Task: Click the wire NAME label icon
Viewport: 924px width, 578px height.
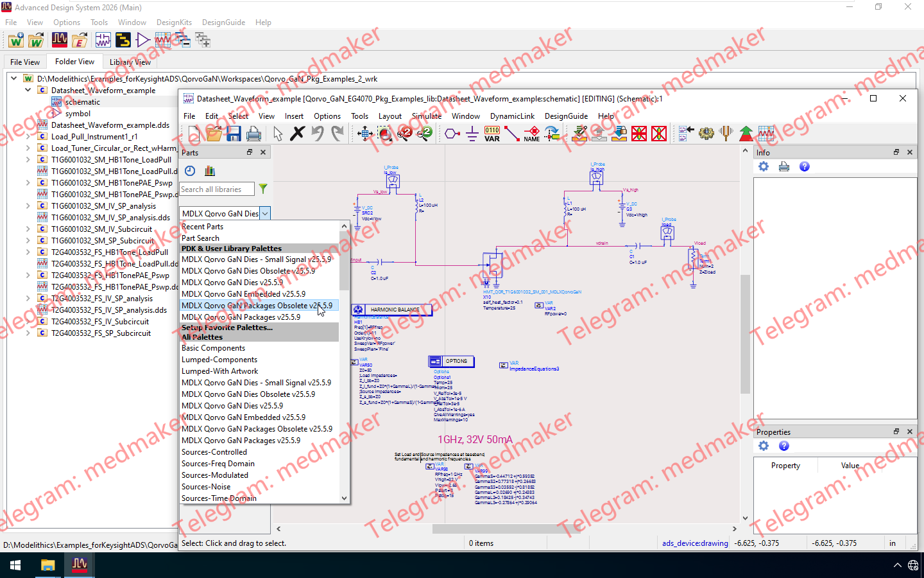Action: coord(532,134)
